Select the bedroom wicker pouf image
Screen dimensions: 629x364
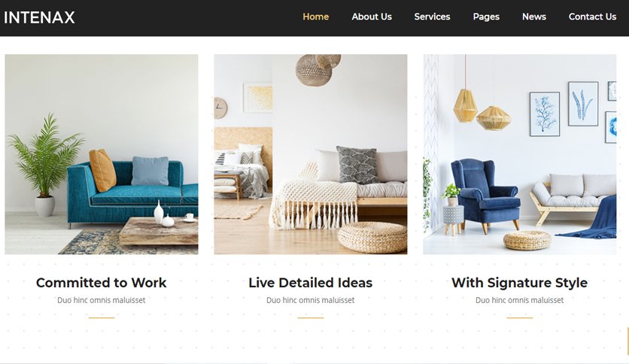click(x=311, y=154)
